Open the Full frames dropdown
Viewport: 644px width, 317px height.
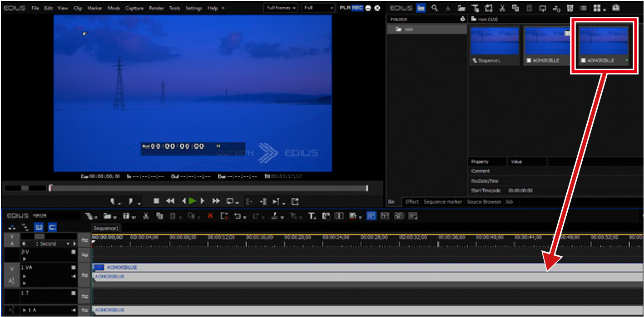coord(281,8)
